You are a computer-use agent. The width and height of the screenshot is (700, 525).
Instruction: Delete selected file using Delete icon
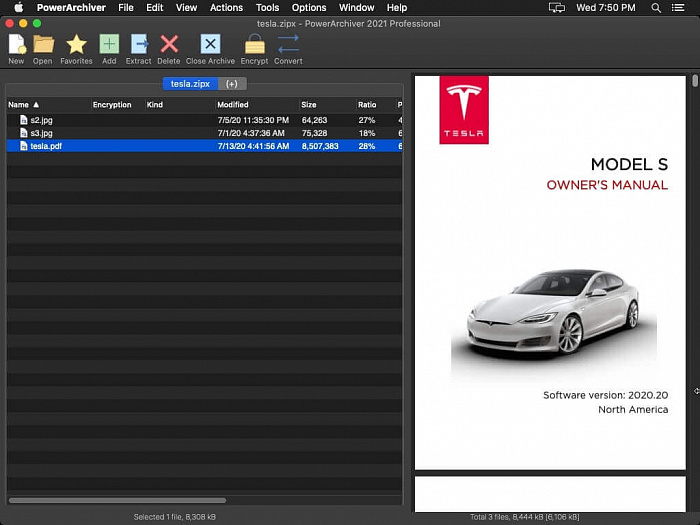169,44
